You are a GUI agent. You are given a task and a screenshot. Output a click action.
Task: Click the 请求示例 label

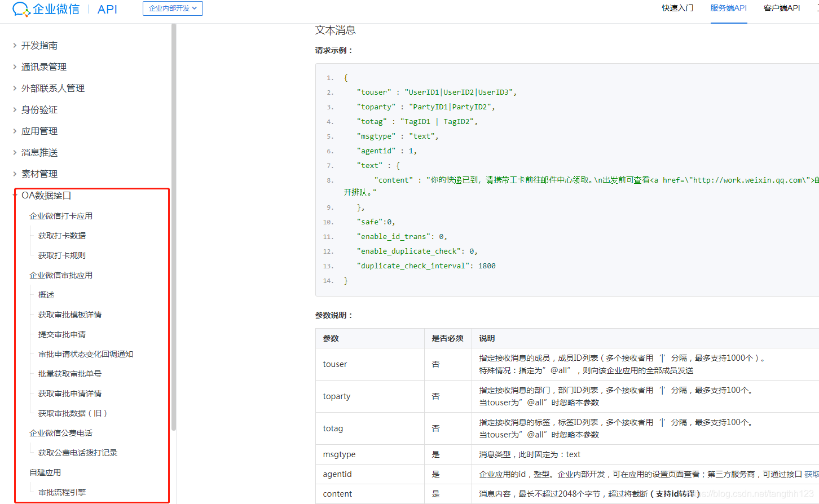[x=334, y=50]
